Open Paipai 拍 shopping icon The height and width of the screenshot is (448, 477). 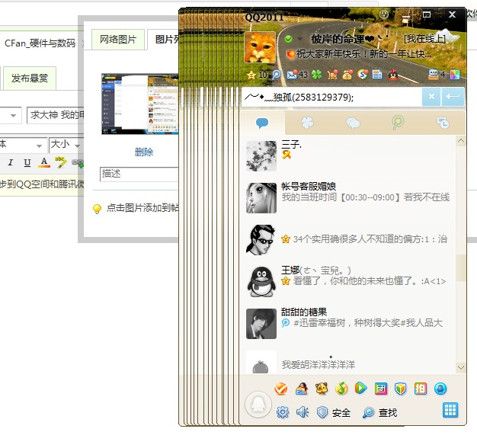pyautogui.click(x=421, y=389)
